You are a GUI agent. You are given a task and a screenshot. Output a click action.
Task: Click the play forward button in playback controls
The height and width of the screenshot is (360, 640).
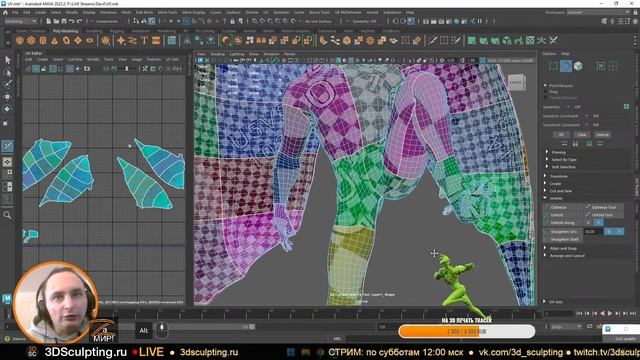coord(610,313)
